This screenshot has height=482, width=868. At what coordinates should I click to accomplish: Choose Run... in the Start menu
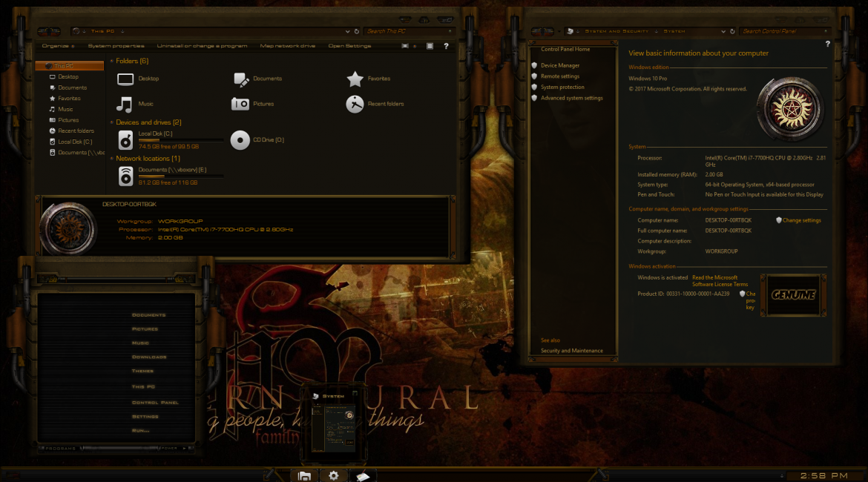[x=141, y=431]
